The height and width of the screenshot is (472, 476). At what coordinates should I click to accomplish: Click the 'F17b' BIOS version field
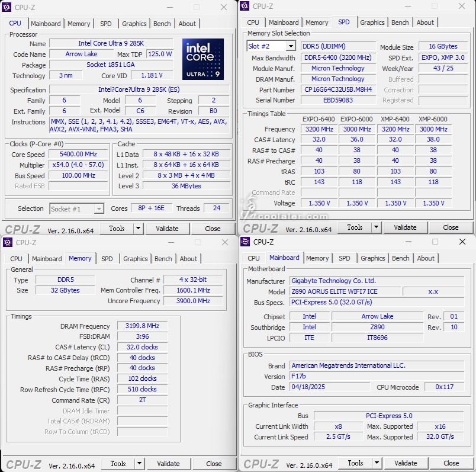coord(377,376)
